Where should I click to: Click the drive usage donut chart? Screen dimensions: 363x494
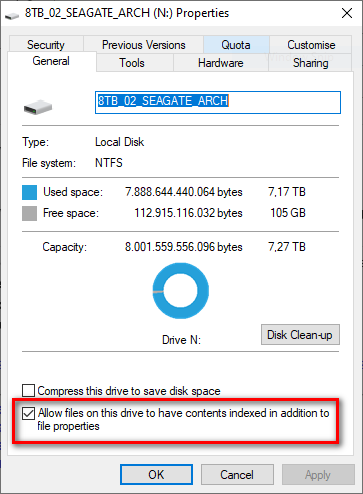(181, 291)
